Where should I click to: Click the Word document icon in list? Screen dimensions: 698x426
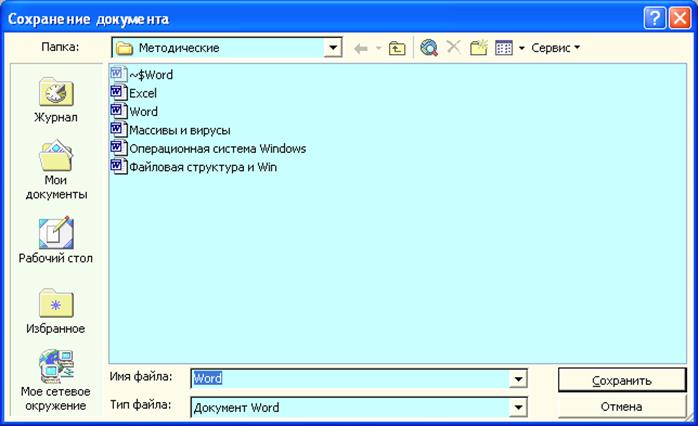pyautogui.click(x=118, y=111)
